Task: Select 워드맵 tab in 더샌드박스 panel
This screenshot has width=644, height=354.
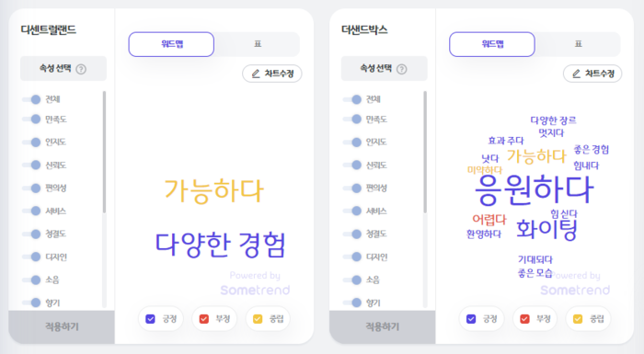Action: (492, 44)
